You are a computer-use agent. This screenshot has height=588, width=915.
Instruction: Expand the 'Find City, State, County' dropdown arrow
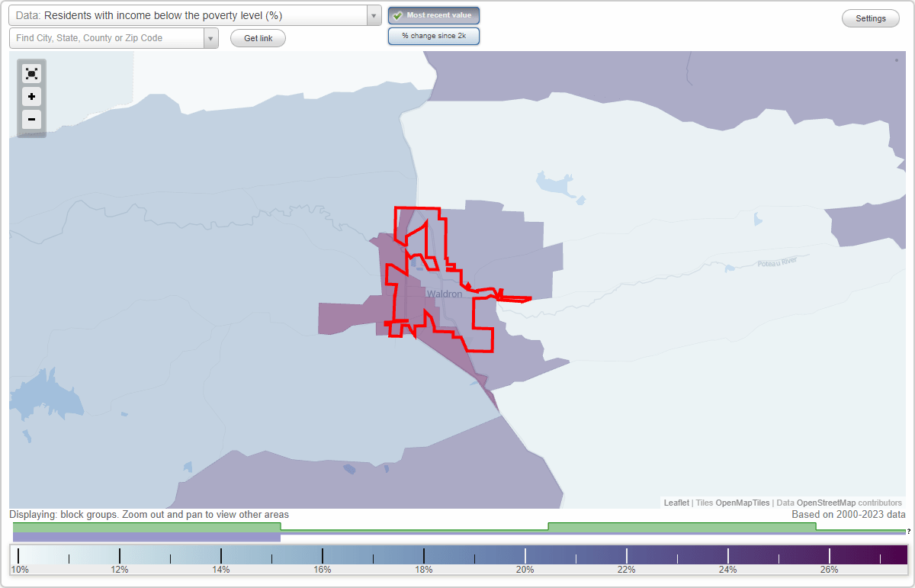211,37
